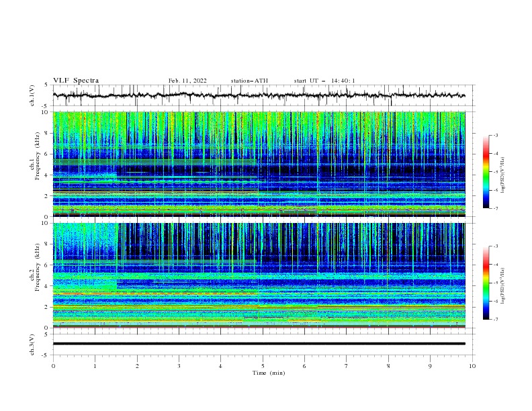Click the "-3" tick on ch.1 colorbar
The height and width of the screenshot is (411, 532).
[495, 135]
